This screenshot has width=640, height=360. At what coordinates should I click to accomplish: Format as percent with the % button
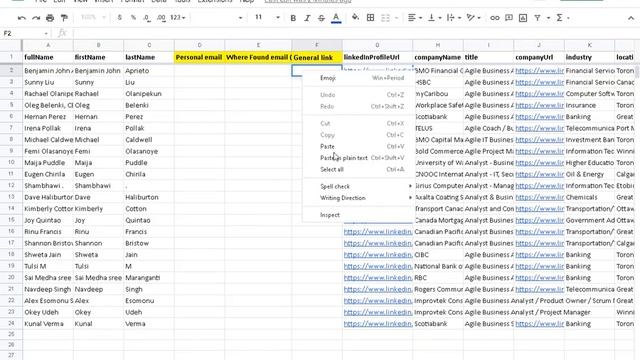[133, 18]
